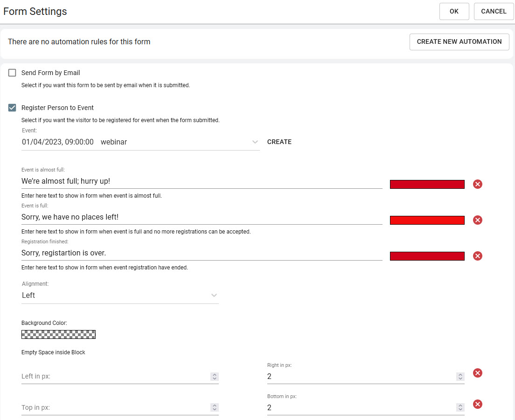The width and height of the screenshot is (515, 420).
Task: Clear the 'Registration finished' color
Action: click(477, 256)
